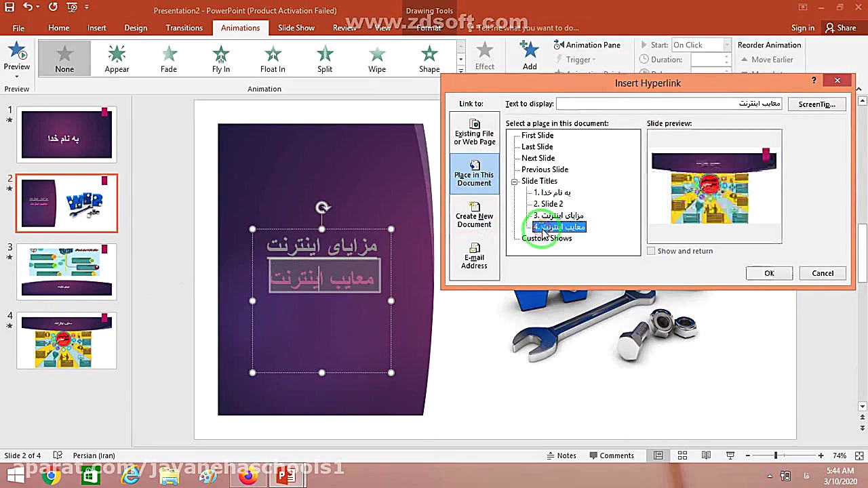Select '2. Slide 2' under Slide Titles
The image size is (868, 488).
[548, 204]
